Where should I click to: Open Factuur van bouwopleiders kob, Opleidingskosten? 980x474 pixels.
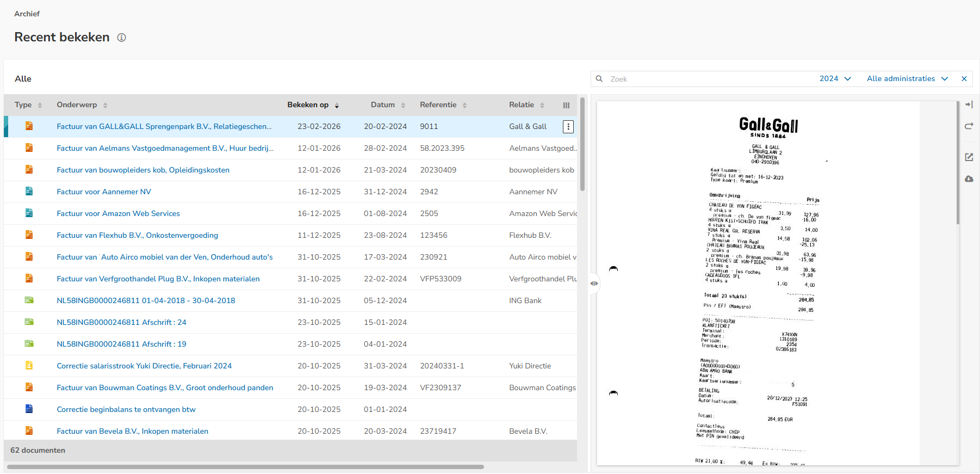(143, 170)
